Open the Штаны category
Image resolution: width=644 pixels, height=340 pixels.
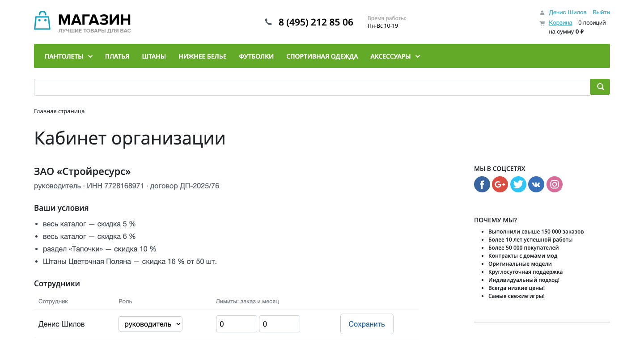pyautogui.click(x=154, y=56)
